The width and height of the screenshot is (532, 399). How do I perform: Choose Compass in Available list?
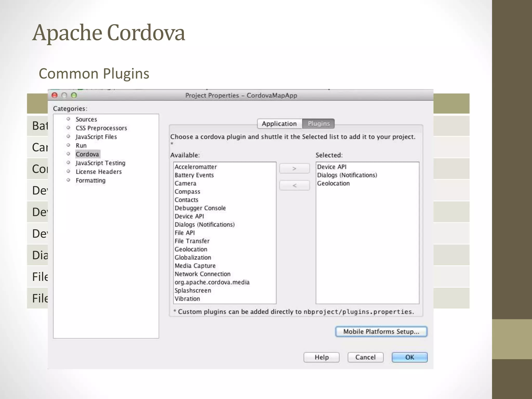pyautogui.click(x=187, y=192)
